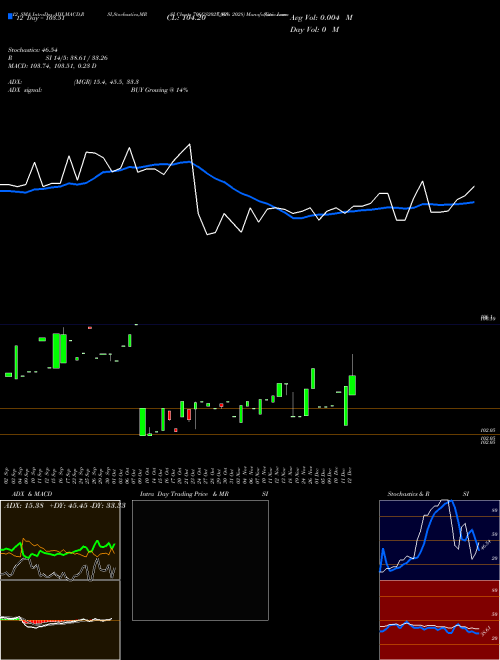The image size is (500, 660).
Task: Click the blue 12-day SMA legend square
Action: [x=10, y=16]
